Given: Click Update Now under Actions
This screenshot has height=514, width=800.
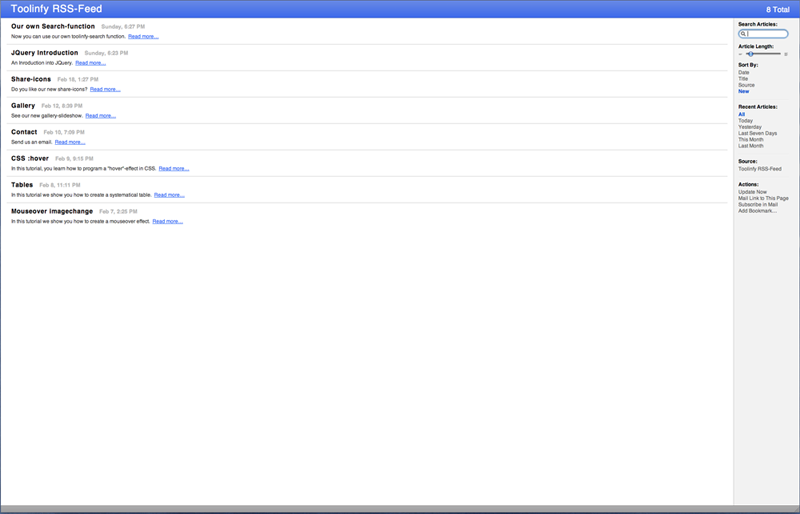Looking at the screenshot, I should click(752, 192).
